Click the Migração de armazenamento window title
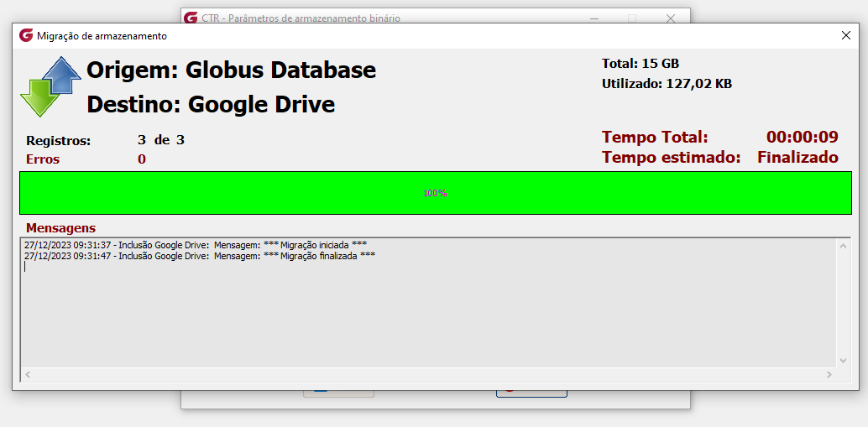 coord(102,36)
